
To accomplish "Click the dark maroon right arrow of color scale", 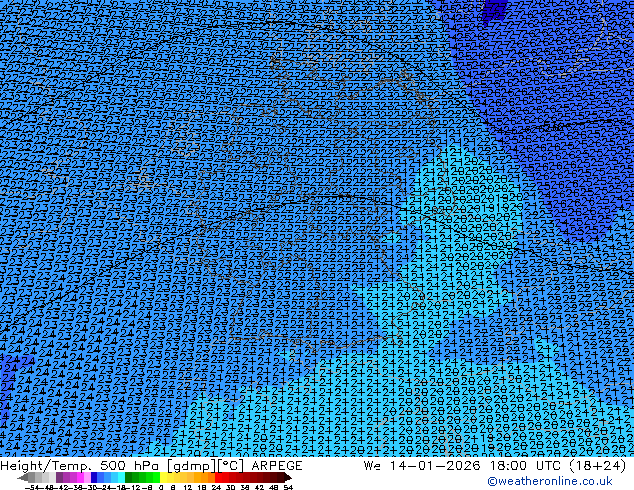I will coord(288,477).
